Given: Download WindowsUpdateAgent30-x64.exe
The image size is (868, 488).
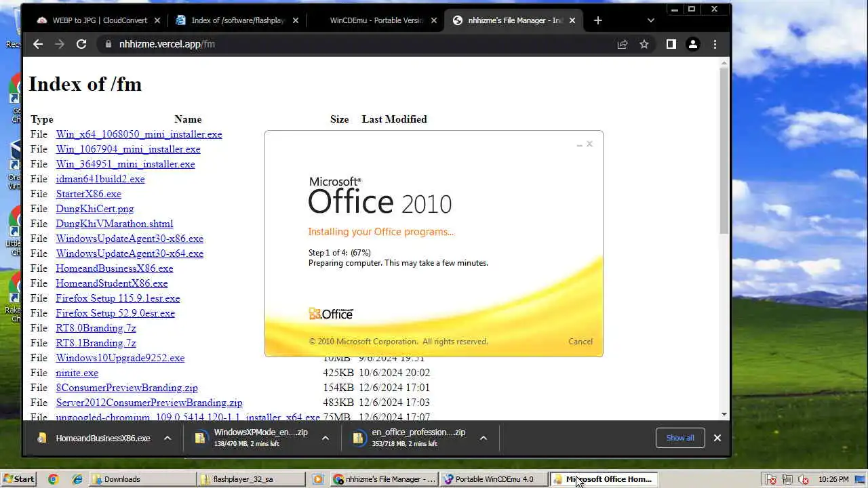Looking at the screenshot, I should coord(130,253).
